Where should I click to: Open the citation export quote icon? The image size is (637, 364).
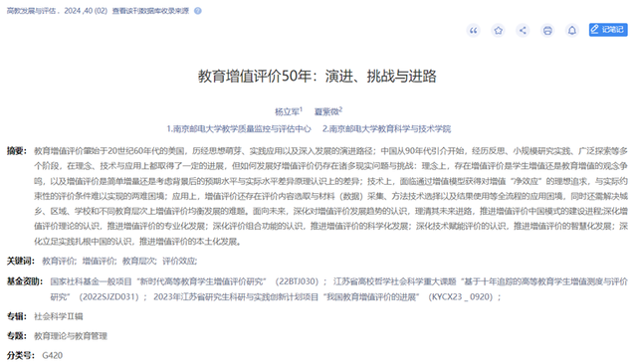pyautogui.click(x=474, y=31)
